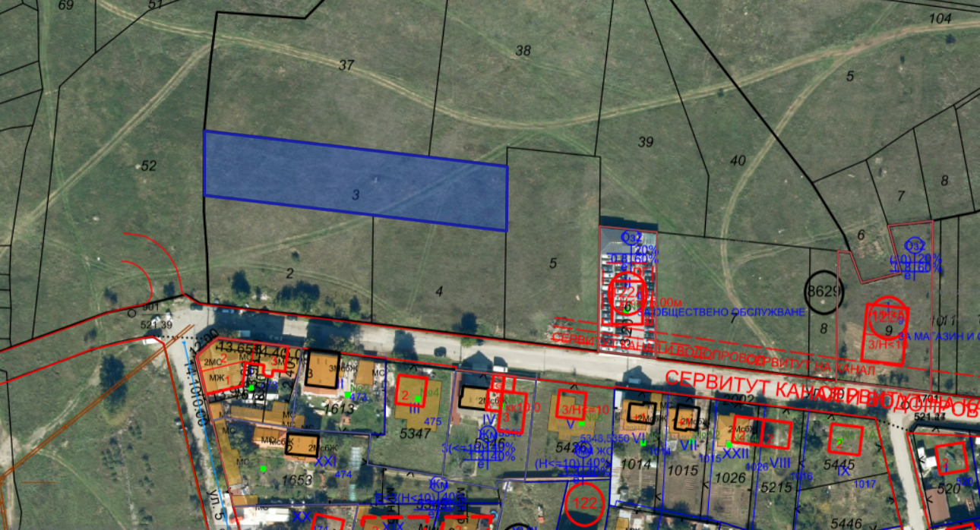
Task: Click the ЗА ОБЩЕСТВЕНО ОБСЛУЖВАНЕ label
Action: 724,312
